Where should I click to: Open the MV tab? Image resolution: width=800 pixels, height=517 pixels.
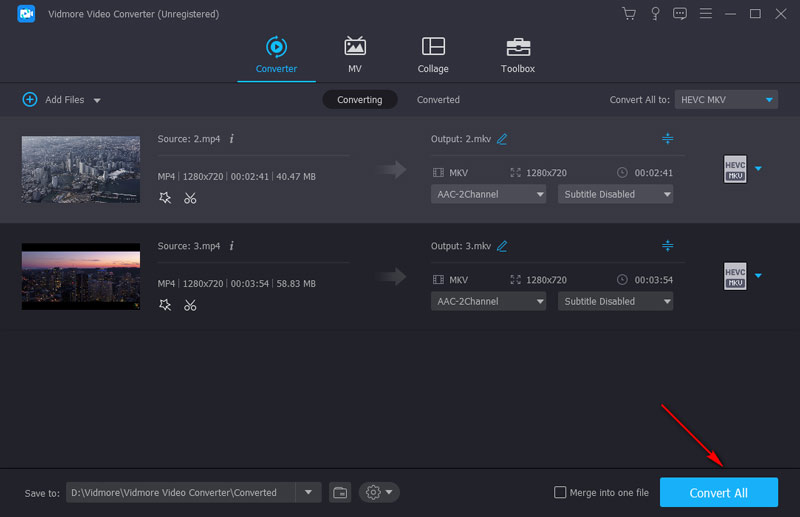click(x=354, y=55)
